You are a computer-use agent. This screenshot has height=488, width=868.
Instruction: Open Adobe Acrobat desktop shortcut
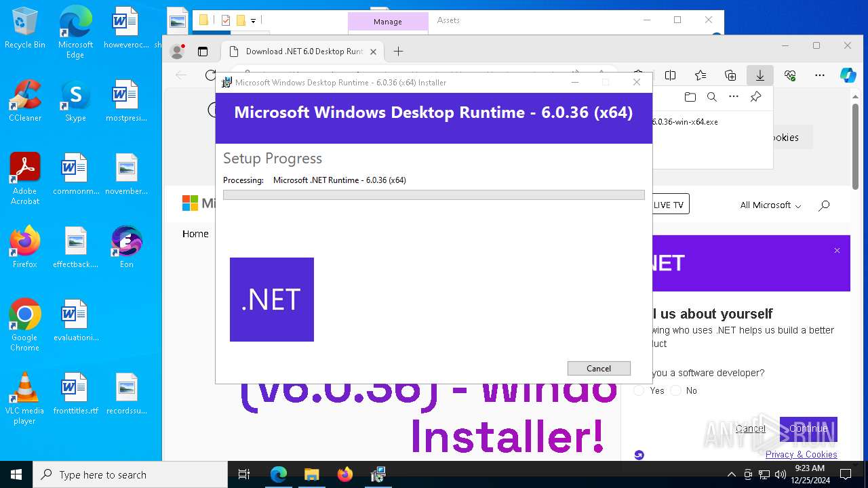pyautogui.click(x=25, y=179)
